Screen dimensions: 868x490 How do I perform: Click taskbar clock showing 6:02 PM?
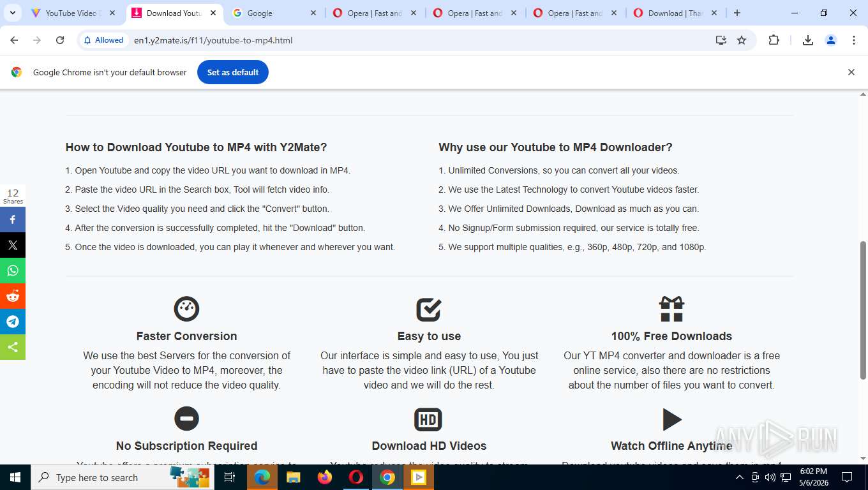812,477
